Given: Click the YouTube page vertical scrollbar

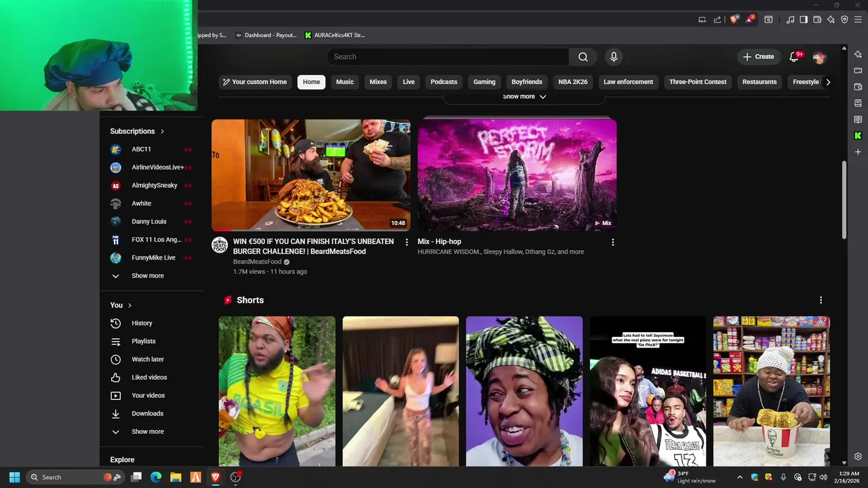Looking at the screenshot, I should click(x=844, y=200).
